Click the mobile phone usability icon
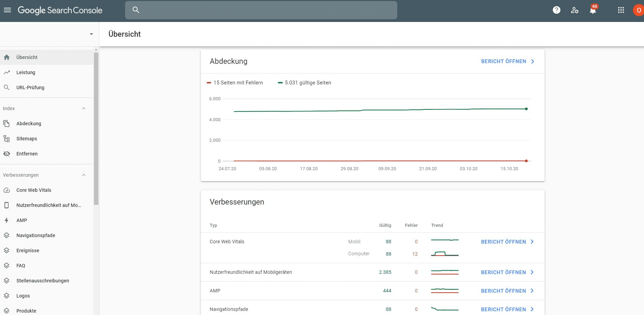 tap(7, 205)
